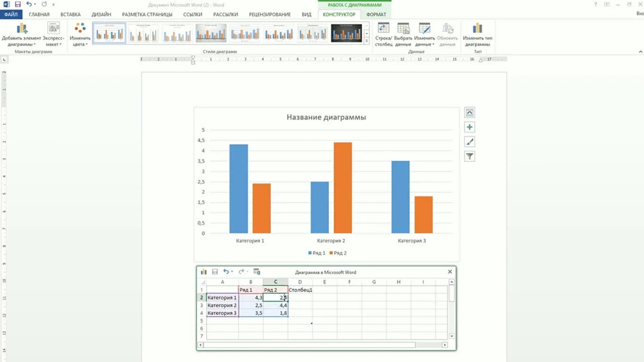Open Add Chart Element (Добавить элемент диаграммы)
Viewport: 644px width, 362px height.
(x=22, y=34)
